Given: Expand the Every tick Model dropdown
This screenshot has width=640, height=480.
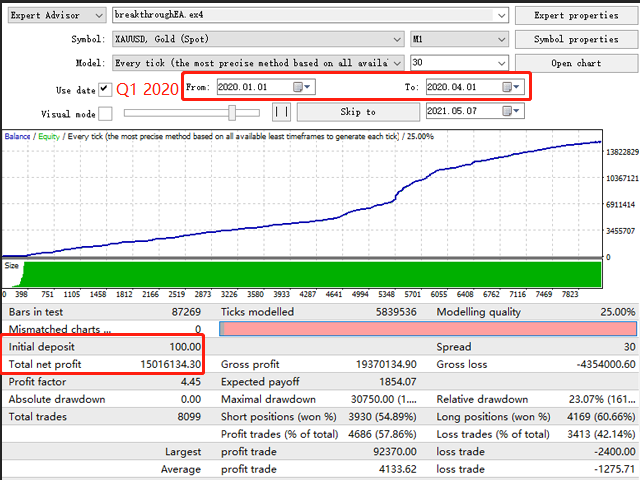Looking at the screenshot, I should [397, 63].
